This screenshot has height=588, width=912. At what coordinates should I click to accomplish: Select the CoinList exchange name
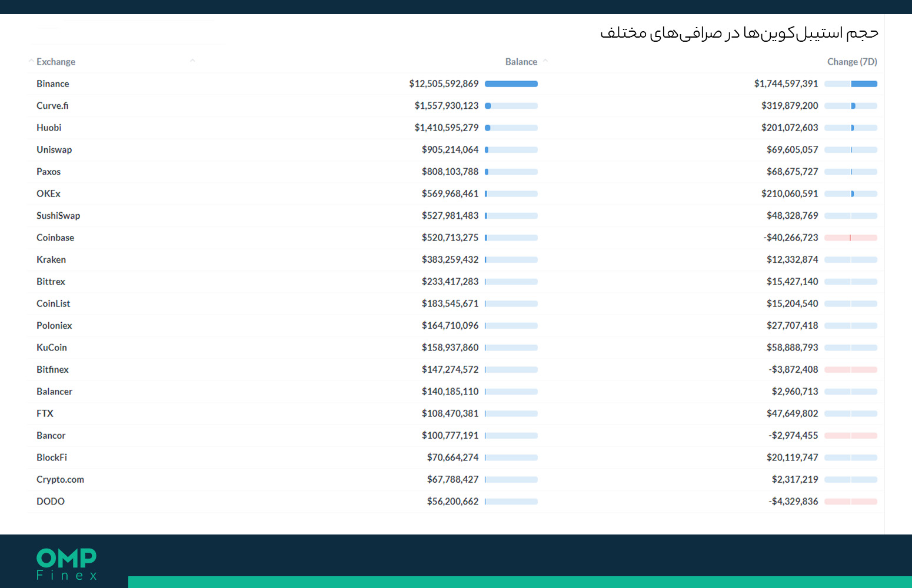[53, 303]
